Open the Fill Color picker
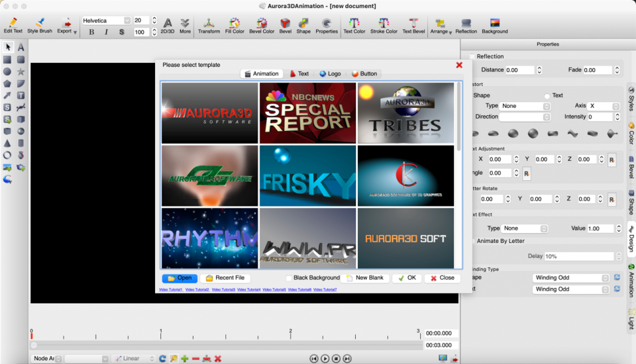The height and width of the screenshot is (364, 636). tap(235, 26)
